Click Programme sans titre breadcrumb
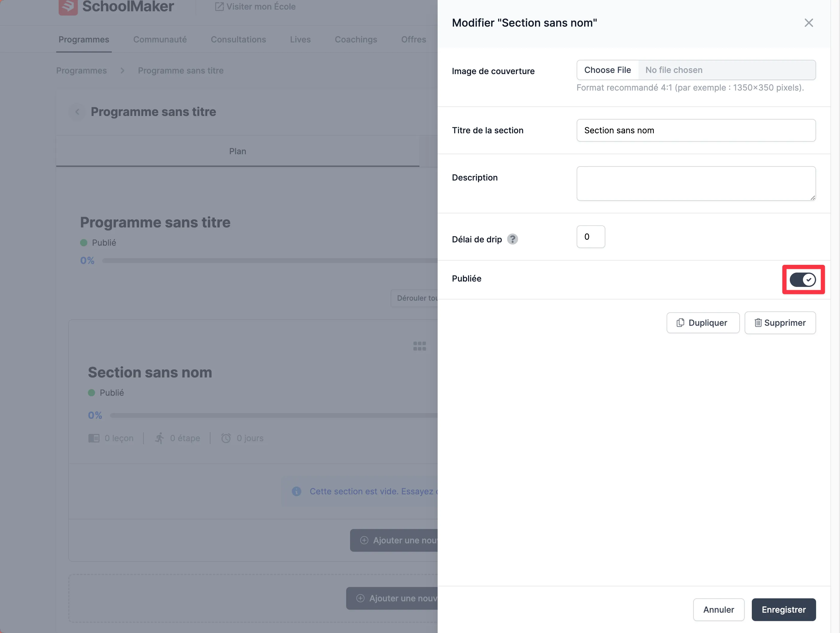Image resolution: width=840 pixels, height=633 pixels. 180,71
